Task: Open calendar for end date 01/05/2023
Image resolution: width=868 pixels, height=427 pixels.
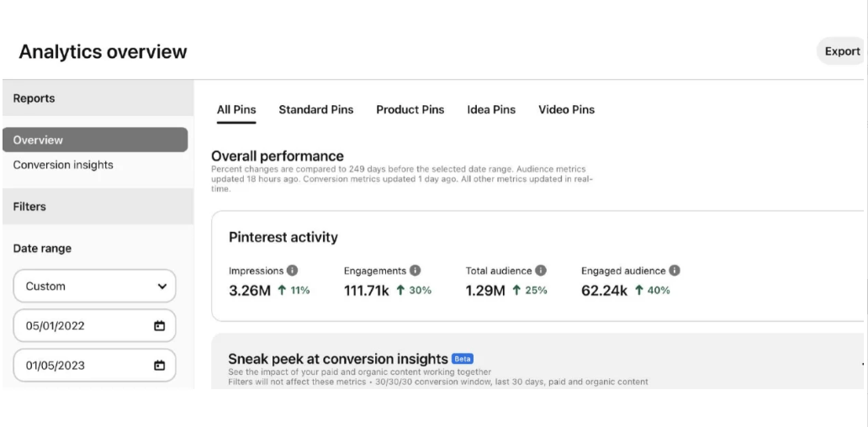Action: click(160, 366)
